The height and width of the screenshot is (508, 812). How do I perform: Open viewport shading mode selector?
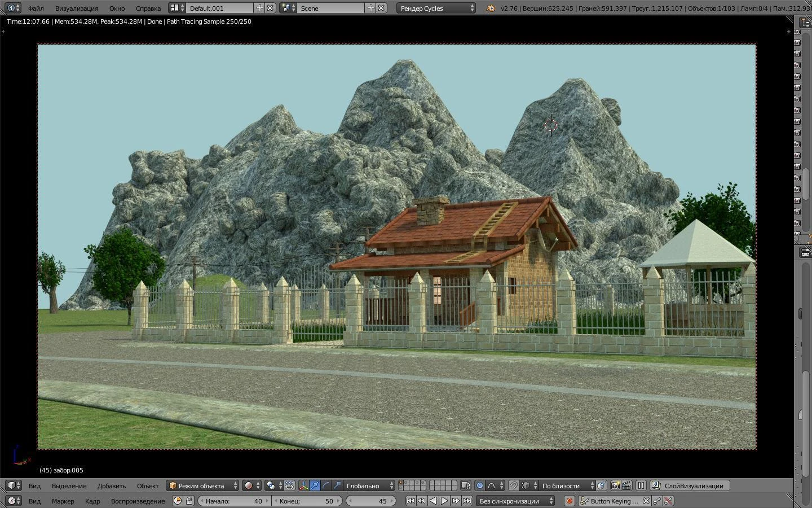click(252, 485)
